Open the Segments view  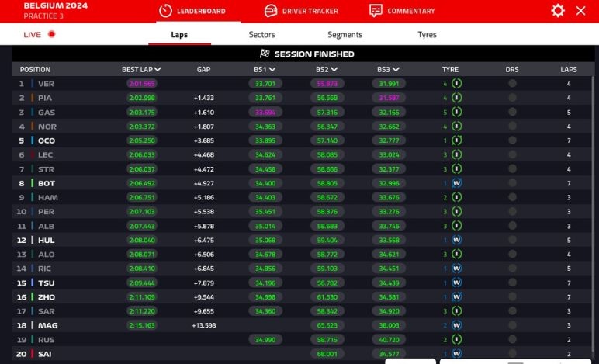(x=345, y=35)
